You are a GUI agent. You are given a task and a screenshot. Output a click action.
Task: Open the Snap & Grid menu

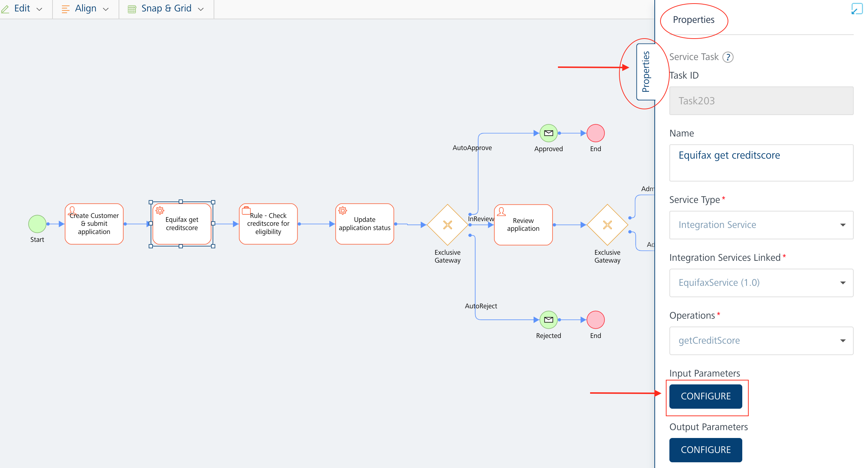point(166,8)
